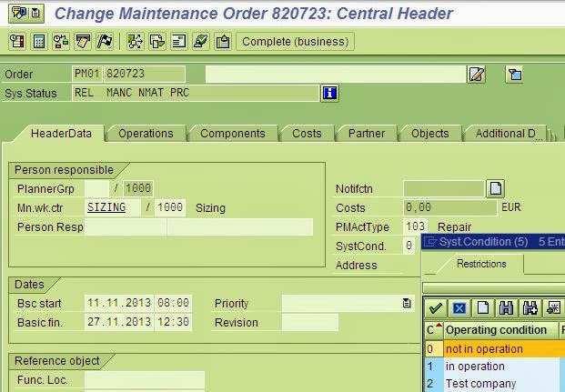Click the Notifctn number field
Screen dimensions: 565x392
[x=444, y=189]
